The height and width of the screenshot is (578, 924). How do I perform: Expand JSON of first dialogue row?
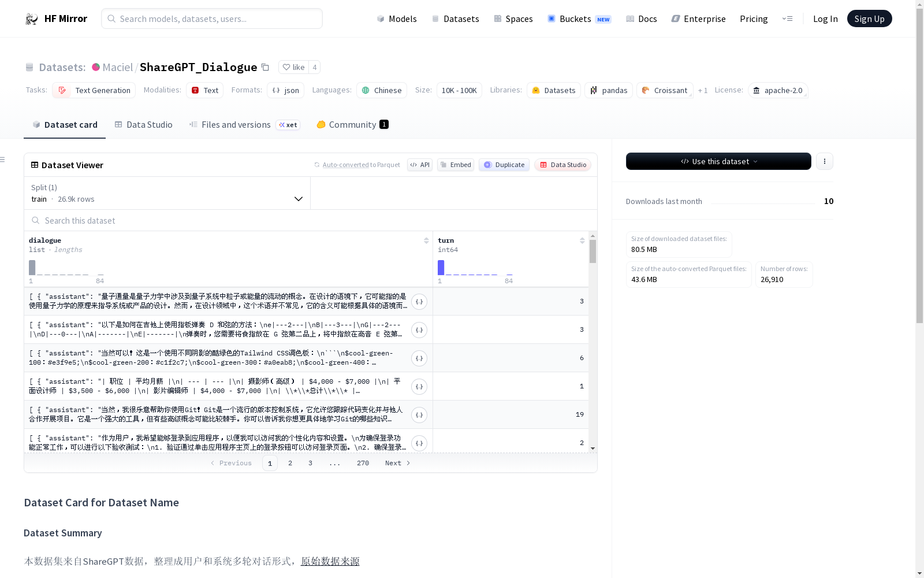(x=419, y=301)
